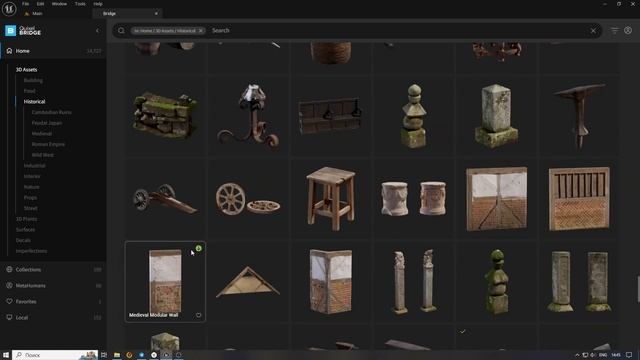The height and width of the screenshot is (360, 640).
Task: Open the Window menu
Action: point(59,4)
